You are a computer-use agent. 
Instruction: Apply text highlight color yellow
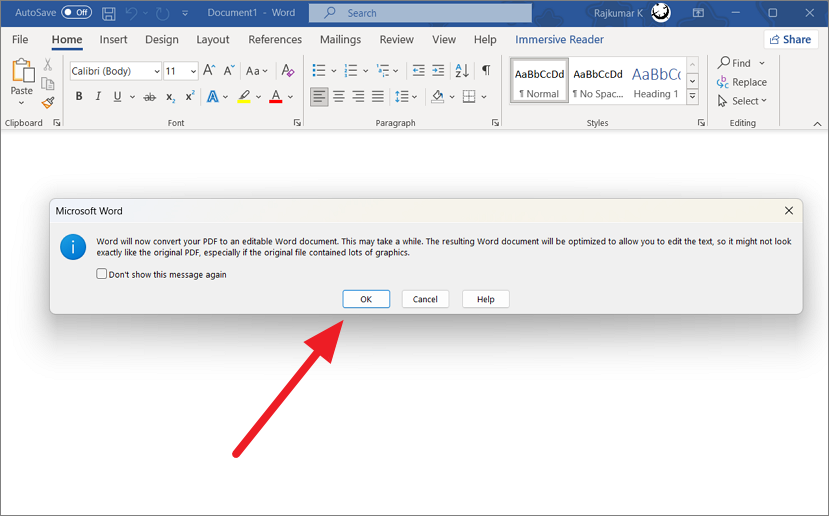(x=244, y=97)
